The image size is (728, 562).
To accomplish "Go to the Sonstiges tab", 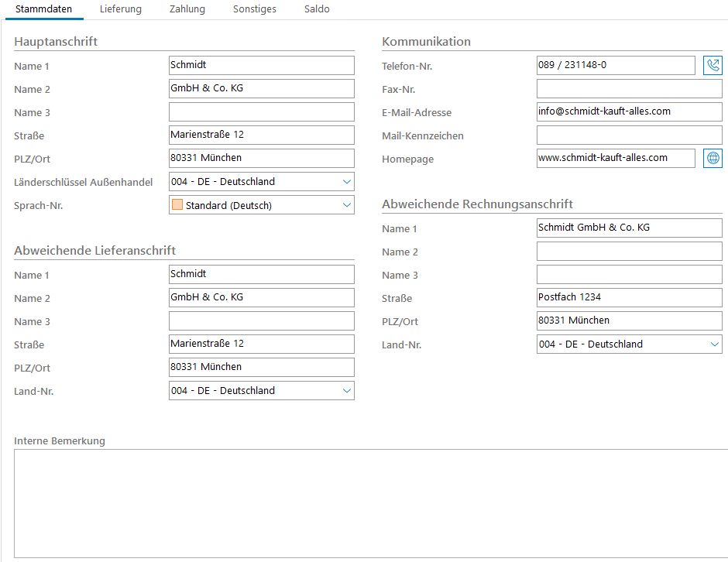I will [x=255, y=9].
